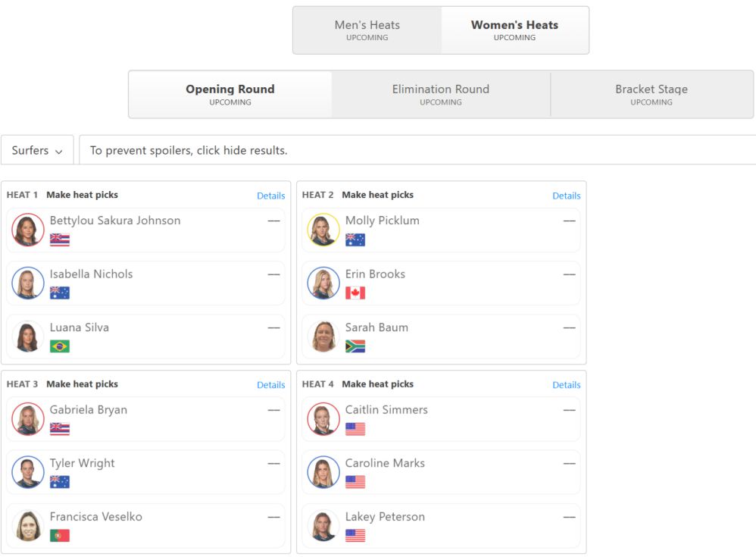Go to the Bracket Stage tab
The width and height of the screenshot is (756, 557).
(651, 95)
